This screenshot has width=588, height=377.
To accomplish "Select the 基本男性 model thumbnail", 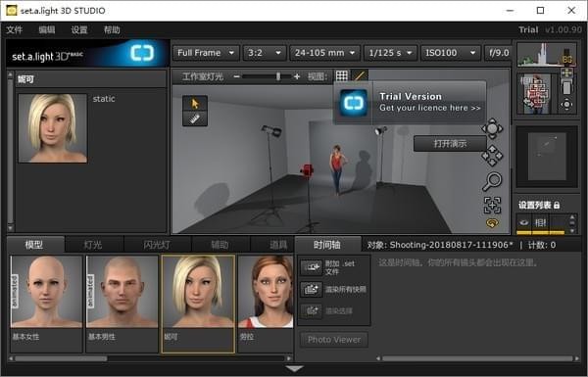I will coord(122,292).
